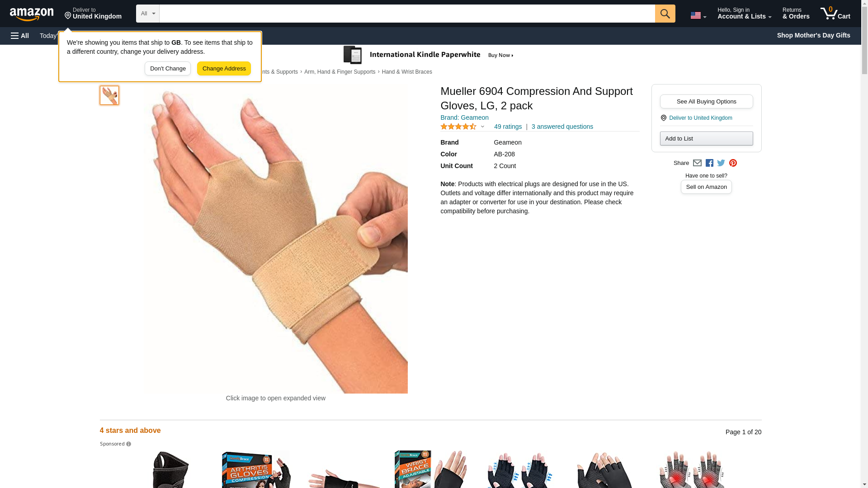This screenshot has width=868, height=488.
Task: Share the product on Twitter
Action: point(721,163)
